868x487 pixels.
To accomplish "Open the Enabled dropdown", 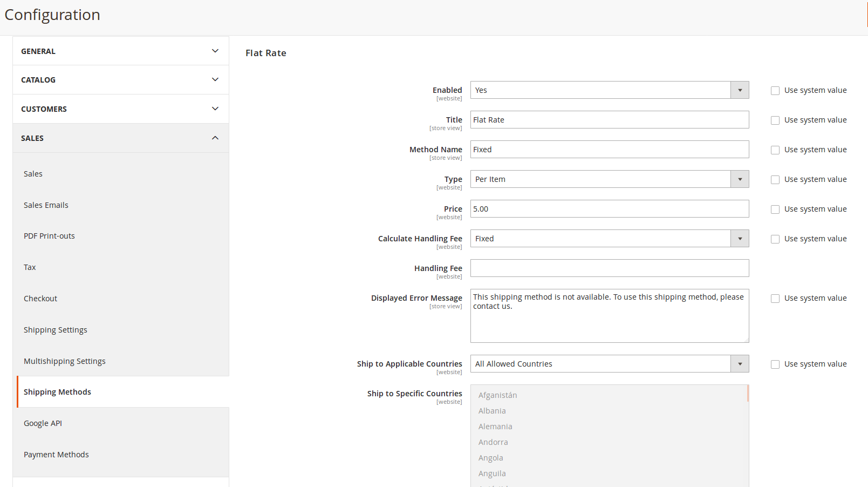I will pyautogui.click(x=609, y=90).
